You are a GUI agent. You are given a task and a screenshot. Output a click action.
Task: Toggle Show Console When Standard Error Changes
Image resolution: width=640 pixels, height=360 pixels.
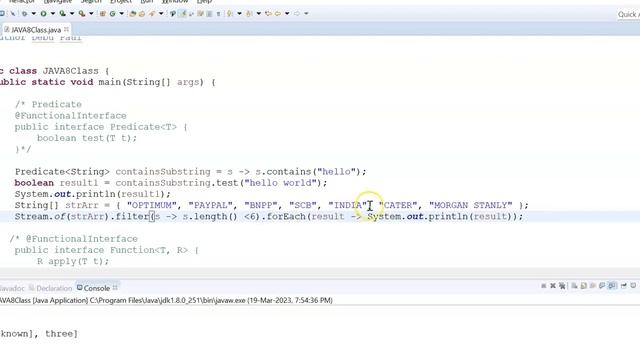(612, 286)
